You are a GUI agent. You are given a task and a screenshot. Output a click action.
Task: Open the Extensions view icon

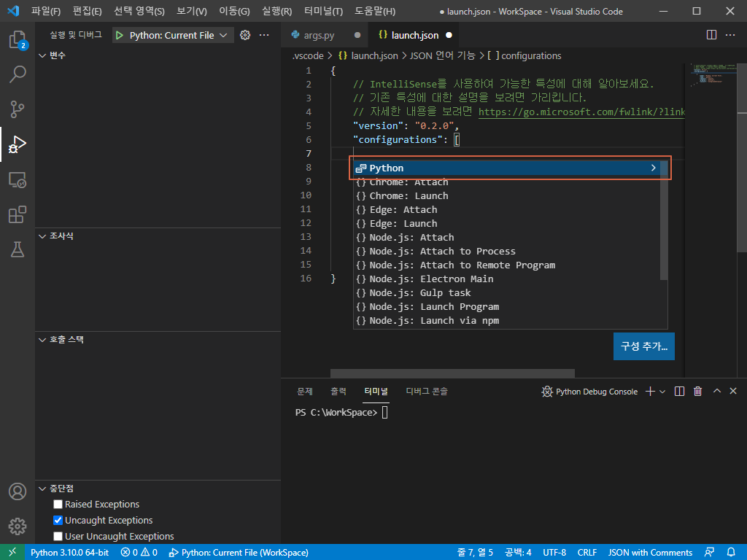point(18,214)
